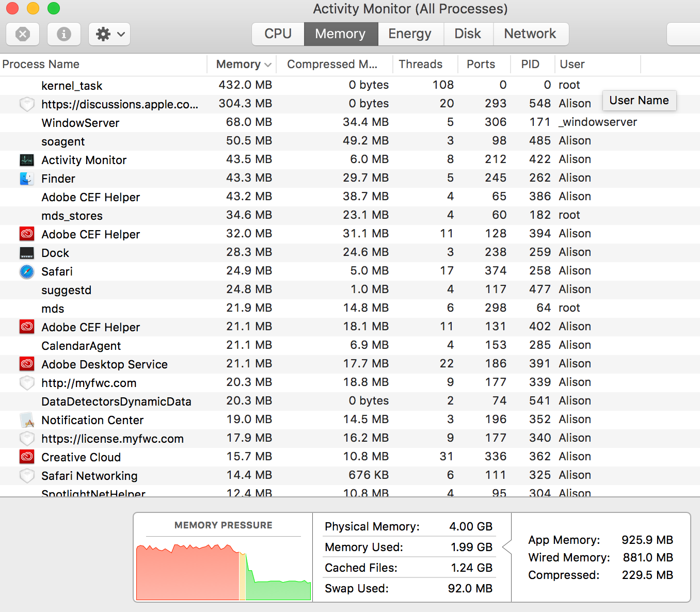Sort processes by Threads column
Viewport: 700px width, 612px height.
point(425,65)
